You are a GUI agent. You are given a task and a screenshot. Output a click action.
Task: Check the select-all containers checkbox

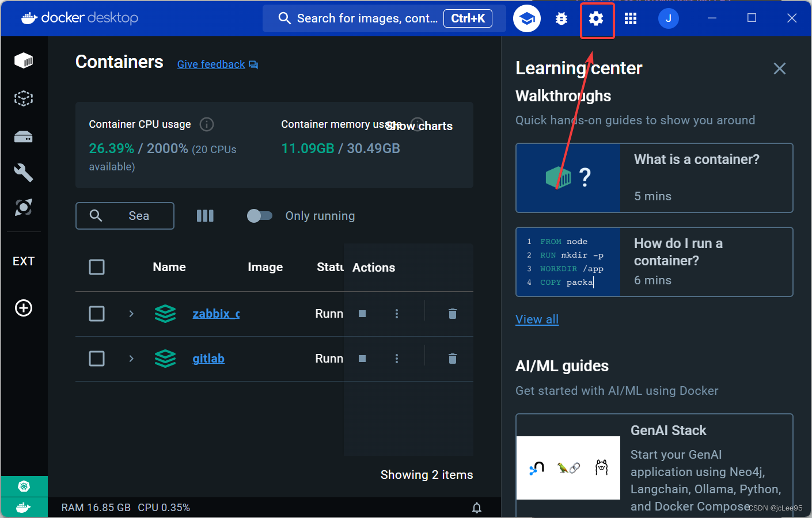coord(97,267)
